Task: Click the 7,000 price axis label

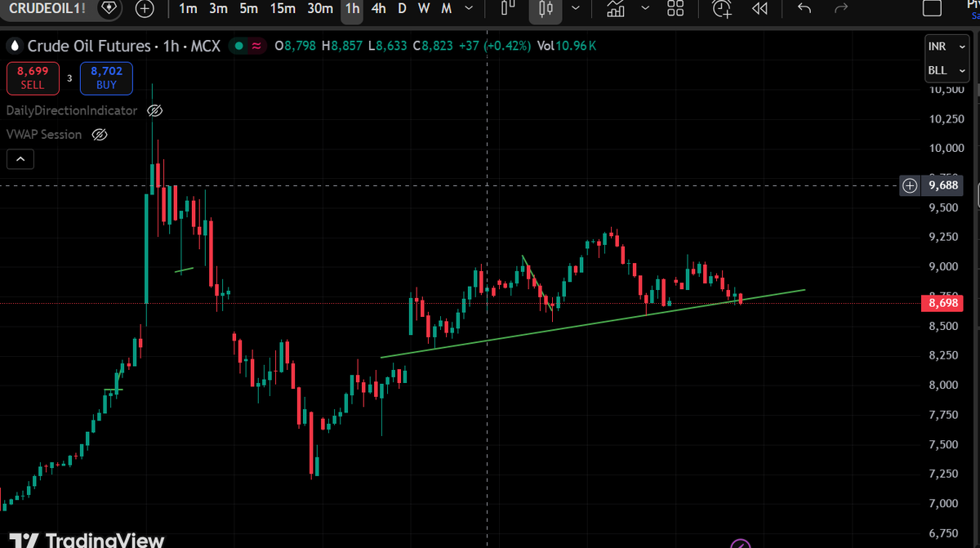Action: (943, 504)
